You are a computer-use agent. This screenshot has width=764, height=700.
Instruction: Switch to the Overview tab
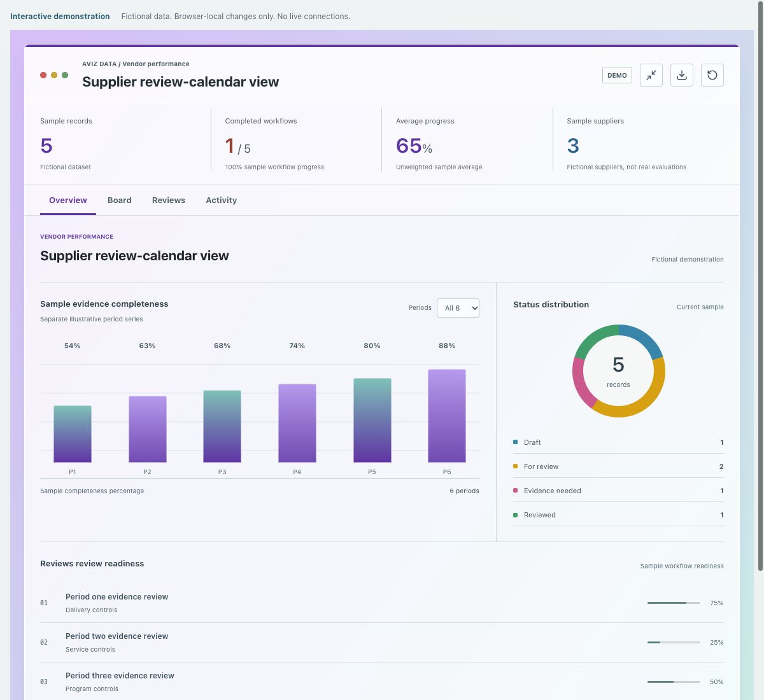(x=68, y=200)
